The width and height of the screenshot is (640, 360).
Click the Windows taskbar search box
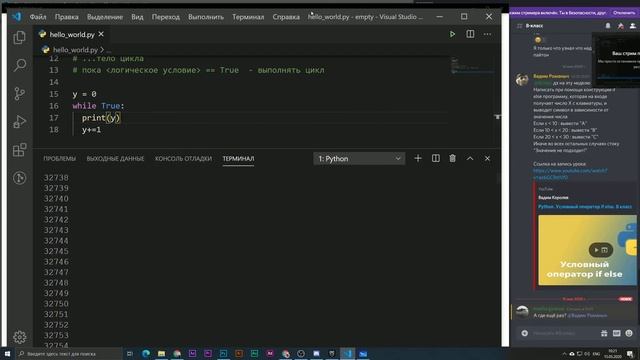(x=69, y=353)
